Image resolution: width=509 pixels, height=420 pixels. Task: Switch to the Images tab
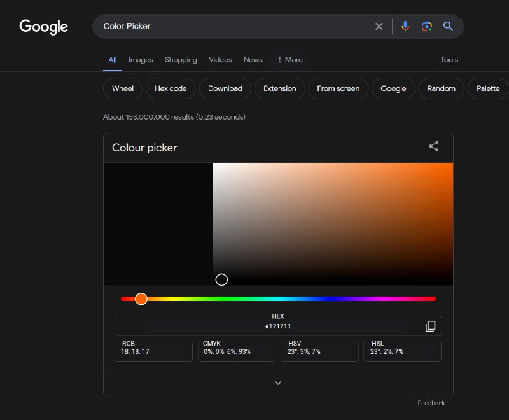pos(141,60)
